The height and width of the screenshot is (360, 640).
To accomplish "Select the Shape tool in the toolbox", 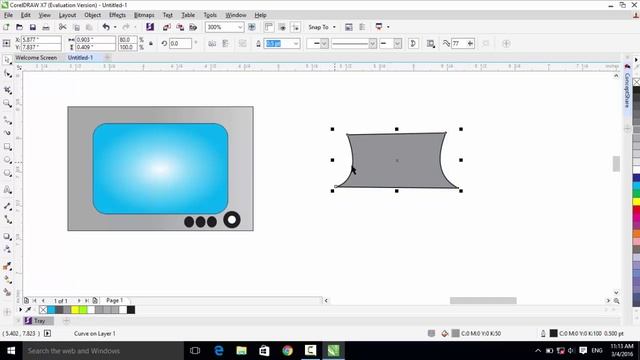I will click(x=7, y=74).
